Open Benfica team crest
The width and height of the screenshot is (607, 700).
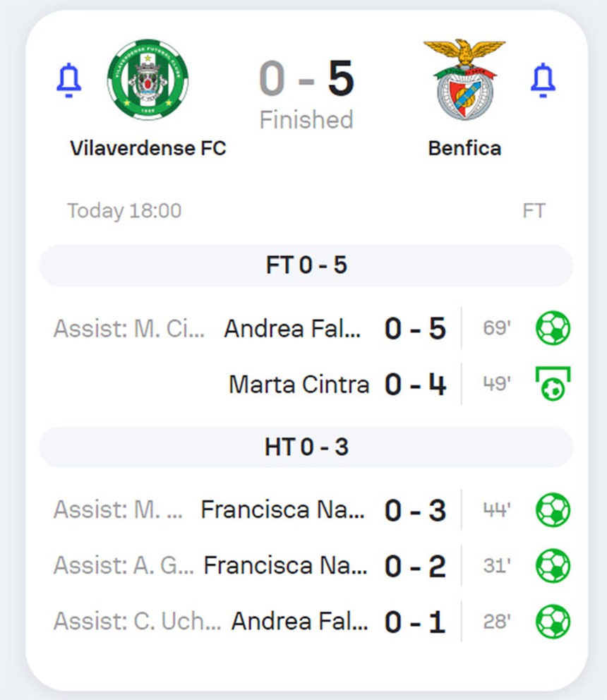pyautogui.click(x=464, y=80)
